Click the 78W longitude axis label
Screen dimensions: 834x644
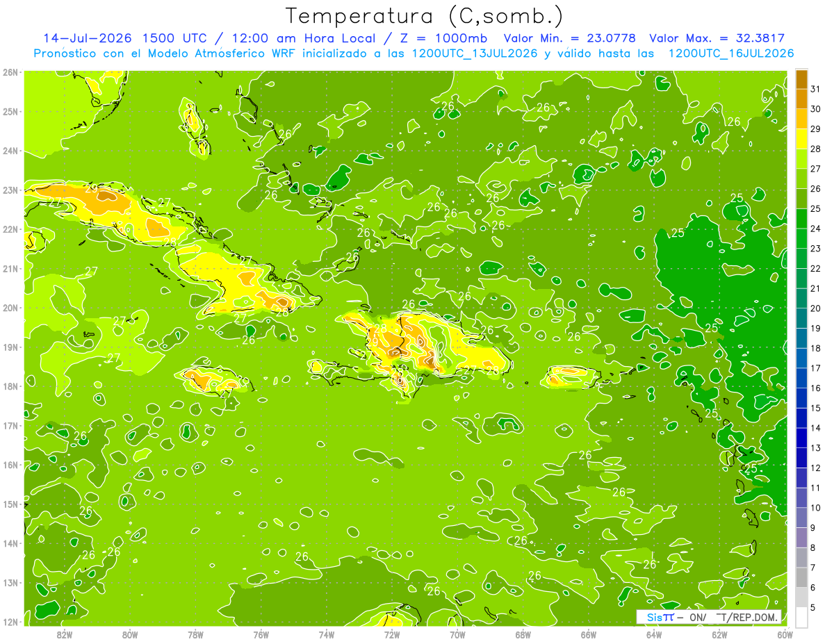(x=195, y=634)
